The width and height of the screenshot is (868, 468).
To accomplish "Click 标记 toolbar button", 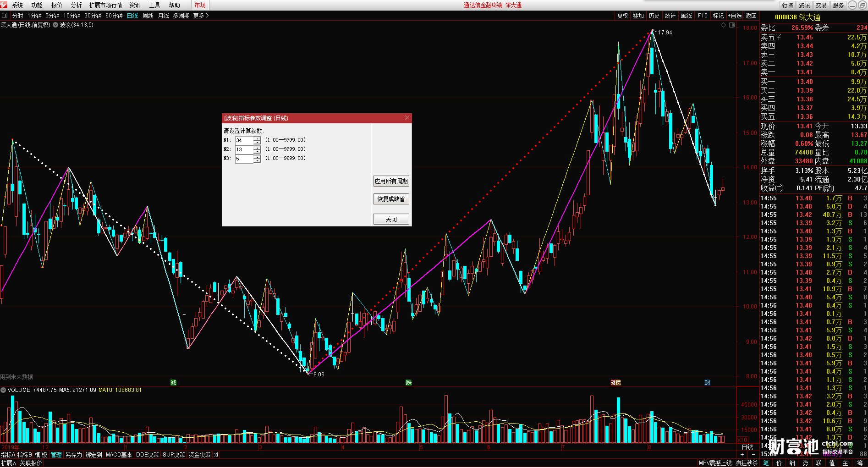I will 719,16.
